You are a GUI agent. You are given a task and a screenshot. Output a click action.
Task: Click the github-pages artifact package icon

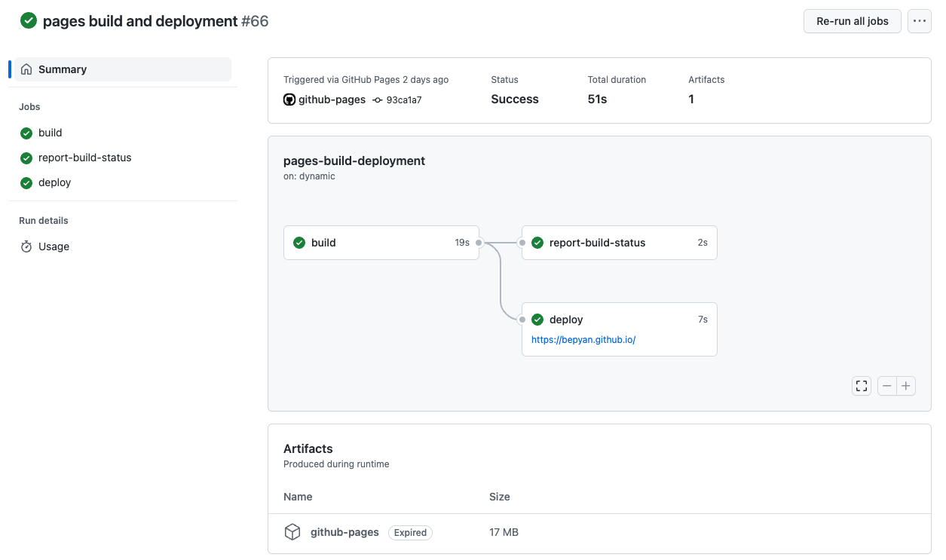[292, 532]
